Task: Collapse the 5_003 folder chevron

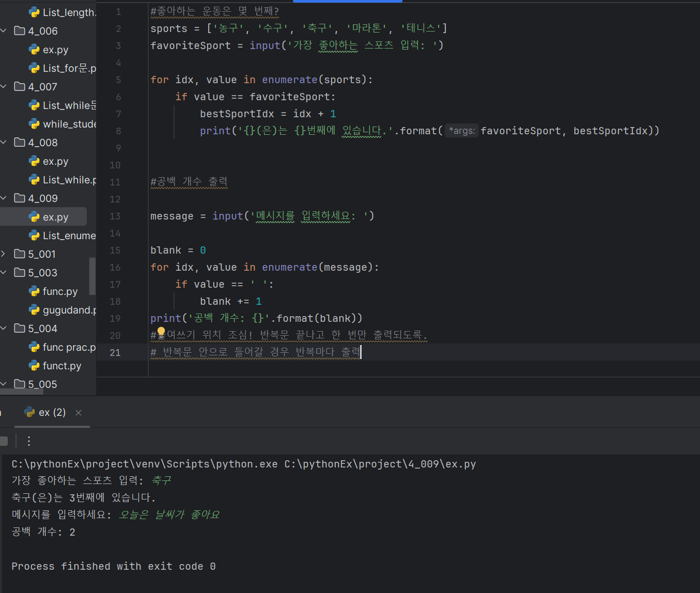Action: pos(3,273)
